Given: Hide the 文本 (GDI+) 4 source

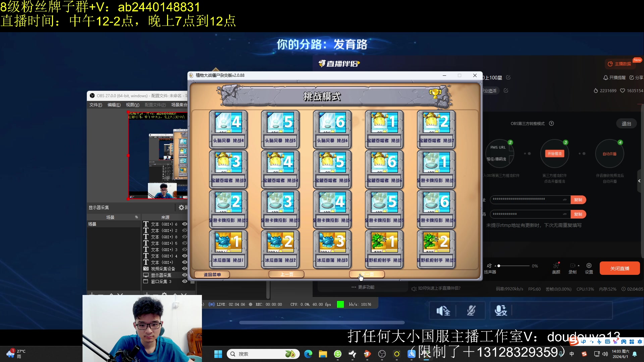Looking at the screenshot, I should click(x=184, y=256).
